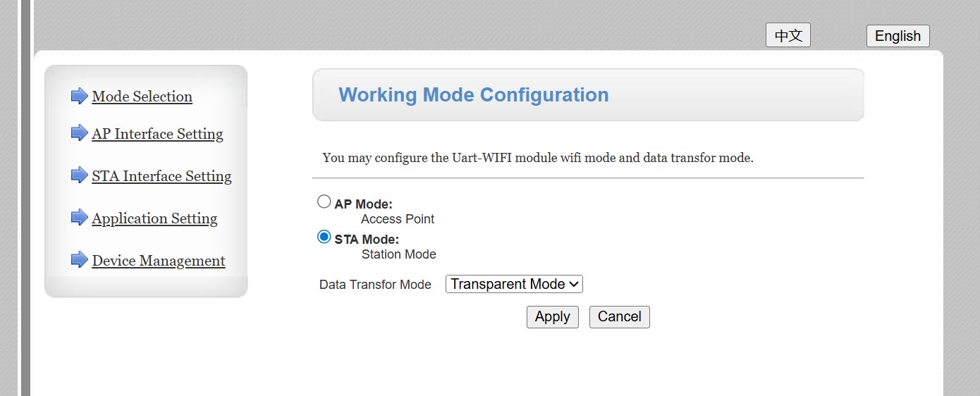Select the STA Mode radio button
Image resolution: width=980 pixels, height=396 pixels.
(324, 237)
